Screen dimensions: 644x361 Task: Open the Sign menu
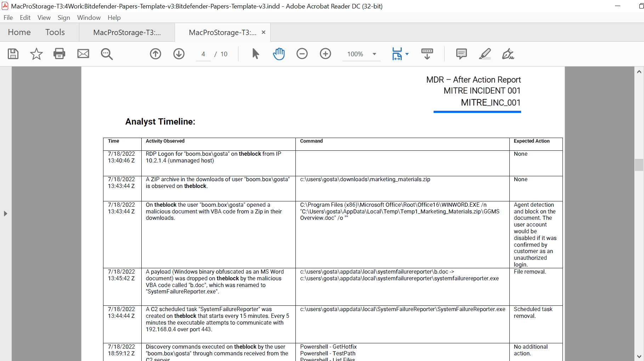[64, 18]
